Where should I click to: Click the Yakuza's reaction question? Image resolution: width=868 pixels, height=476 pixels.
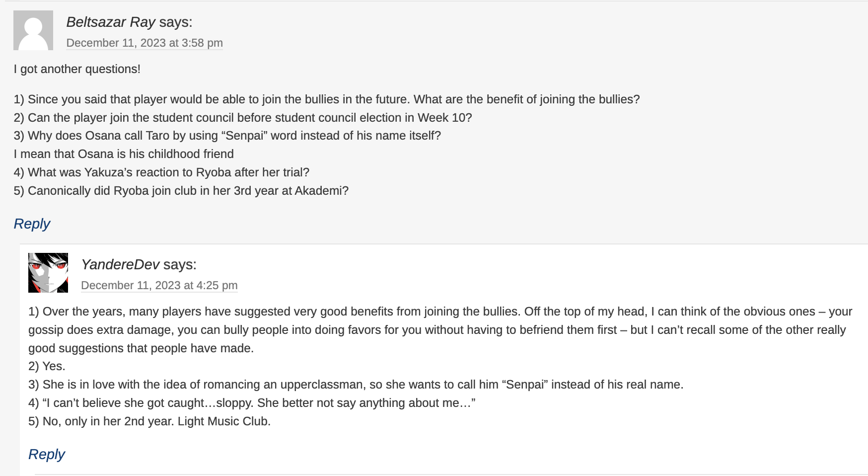pos(161,172)
